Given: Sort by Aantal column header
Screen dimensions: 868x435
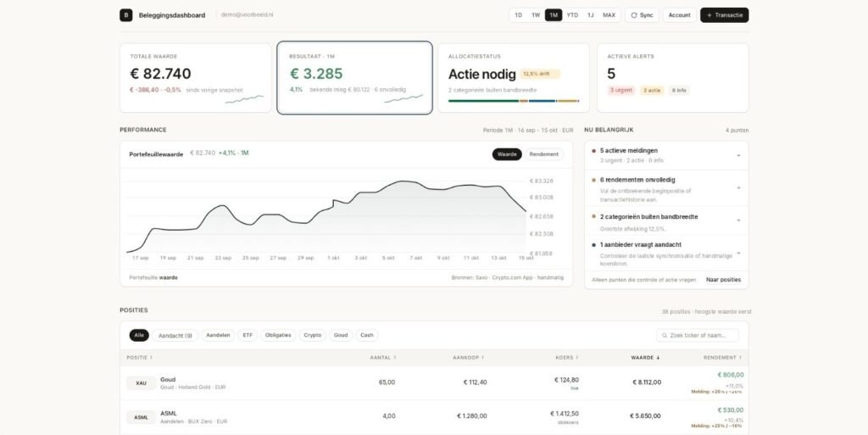Looking at the screenshot, I should coord(383,358).
